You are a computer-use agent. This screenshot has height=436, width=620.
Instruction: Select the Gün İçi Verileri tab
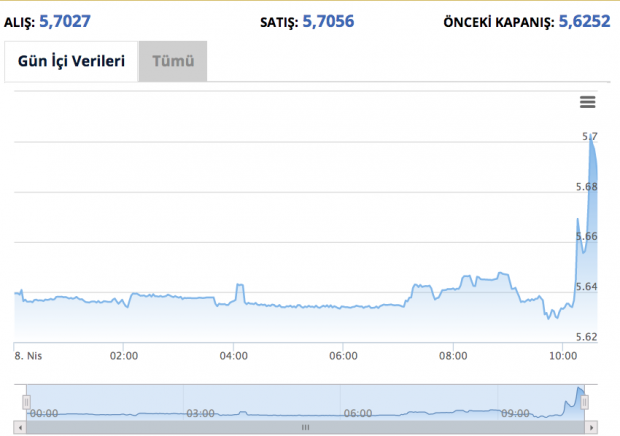point(71,62)
